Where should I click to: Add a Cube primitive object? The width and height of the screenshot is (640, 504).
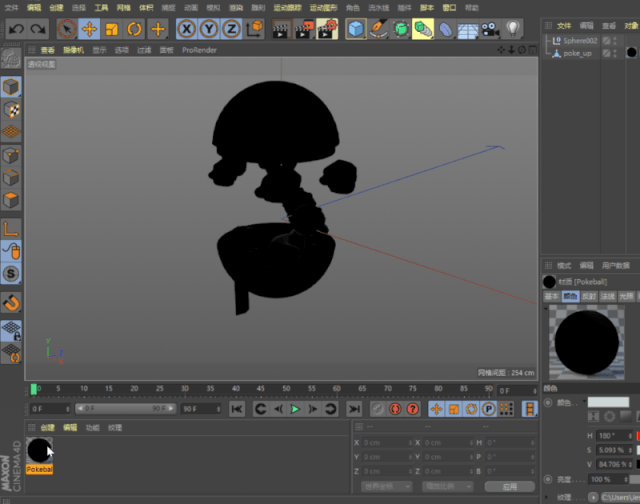click(356, 29)
